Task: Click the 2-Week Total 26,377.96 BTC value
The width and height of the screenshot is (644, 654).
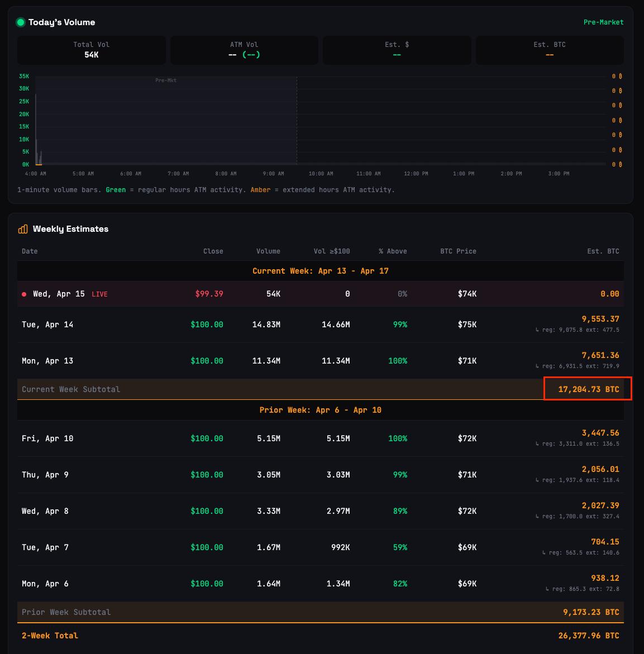Action: pos(588,636)
